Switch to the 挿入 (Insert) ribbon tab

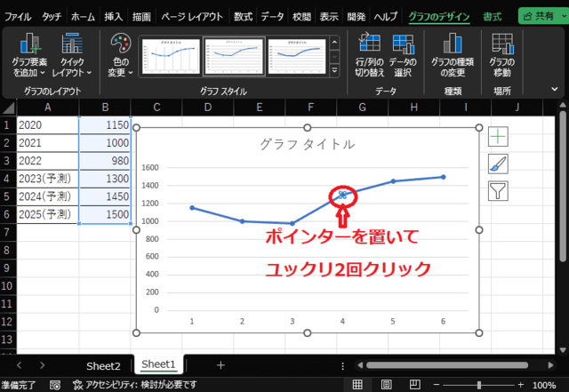click(x=113, y=16)
